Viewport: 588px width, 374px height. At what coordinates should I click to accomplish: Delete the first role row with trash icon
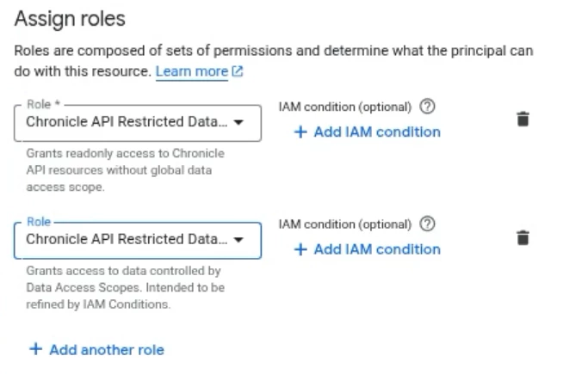tap(522, 120)
